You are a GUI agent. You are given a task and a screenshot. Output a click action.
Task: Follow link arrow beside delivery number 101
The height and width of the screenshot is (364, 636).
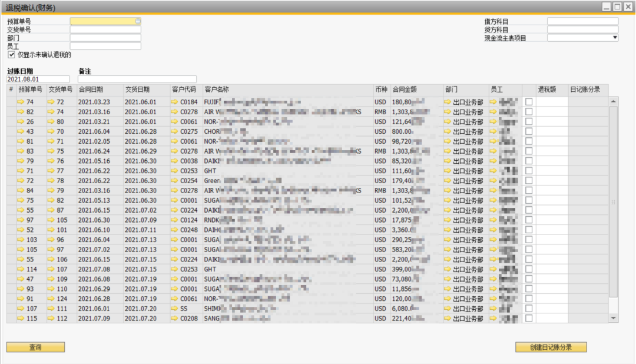pos(51,230)
